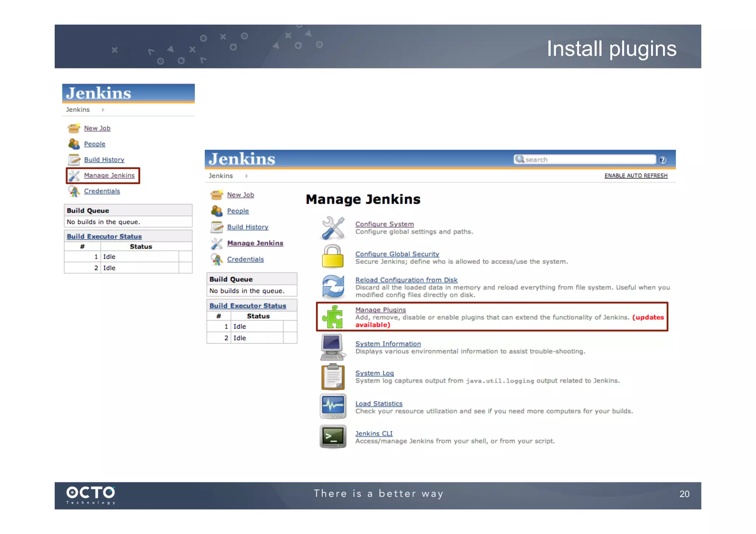Click the terminal Jenkins CLI icon
The width and height of the screenshot is (756, 534).
click(x=333, y=437)
